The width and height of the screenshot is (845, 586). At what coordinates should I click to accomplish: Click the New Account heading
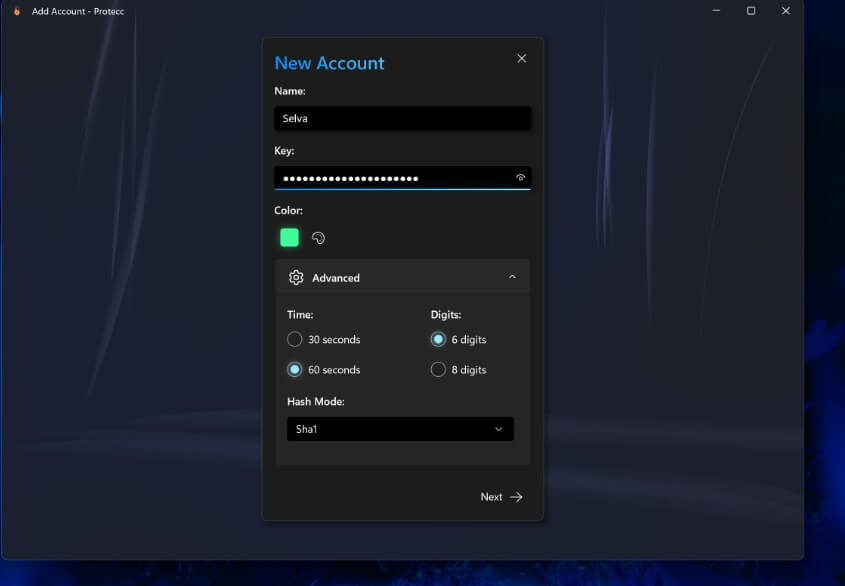click(x=329, y=63)
